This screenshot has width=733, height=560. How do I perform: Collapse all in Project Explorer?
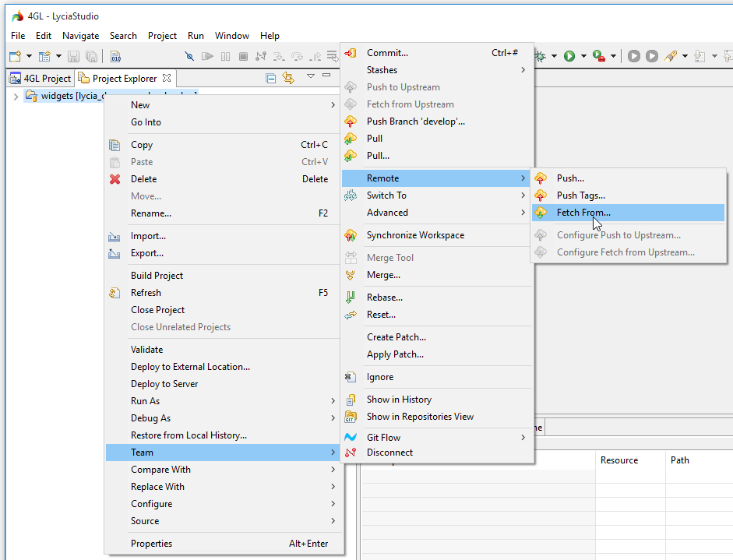pyautogui.click(x=270, y=78)
